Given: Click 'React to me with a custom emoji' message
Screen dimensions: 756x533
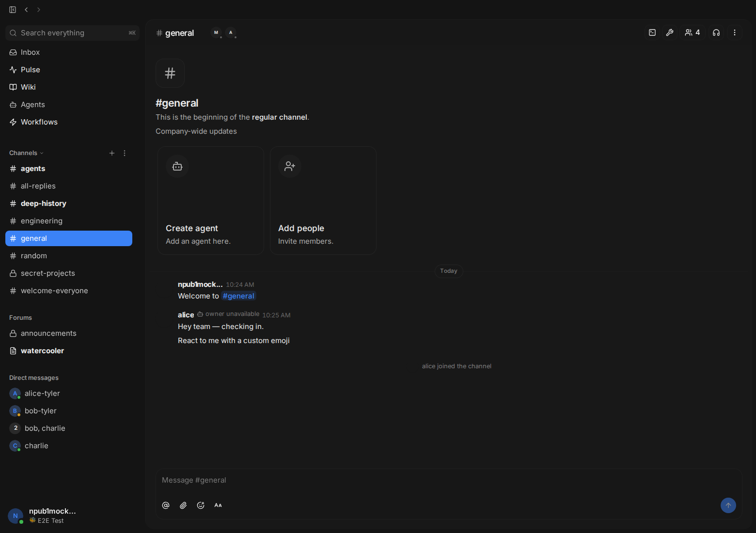Looking at the screenshot, I should pos(234,341).
